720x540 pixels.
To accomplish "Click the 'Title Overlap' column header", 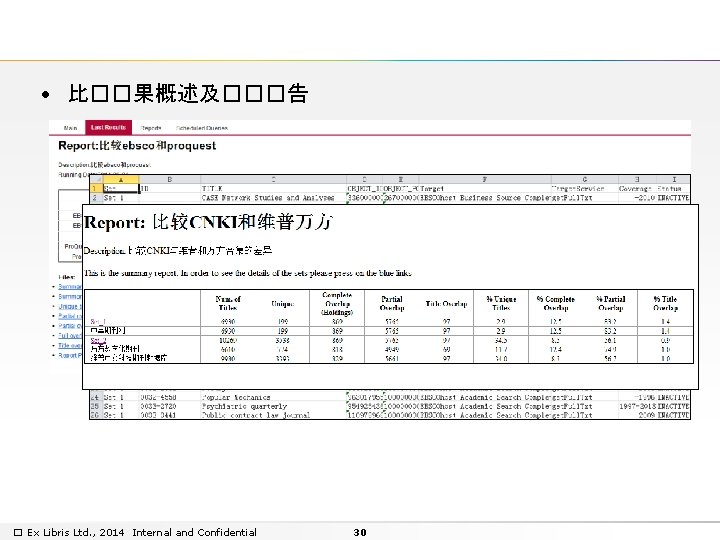I will (446, 304).
